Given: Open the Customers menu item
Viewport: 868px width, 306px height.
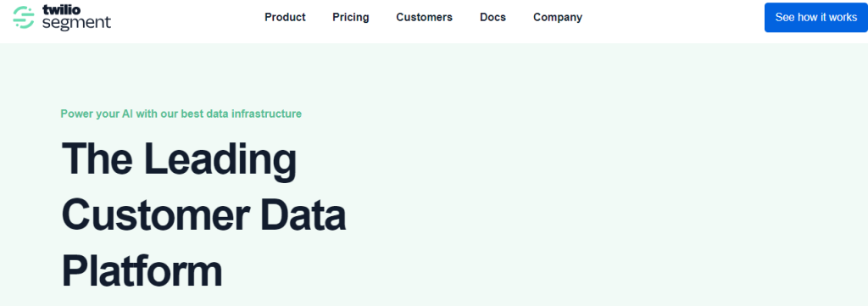Looking at the screenshot, I should tap(424, 17).
